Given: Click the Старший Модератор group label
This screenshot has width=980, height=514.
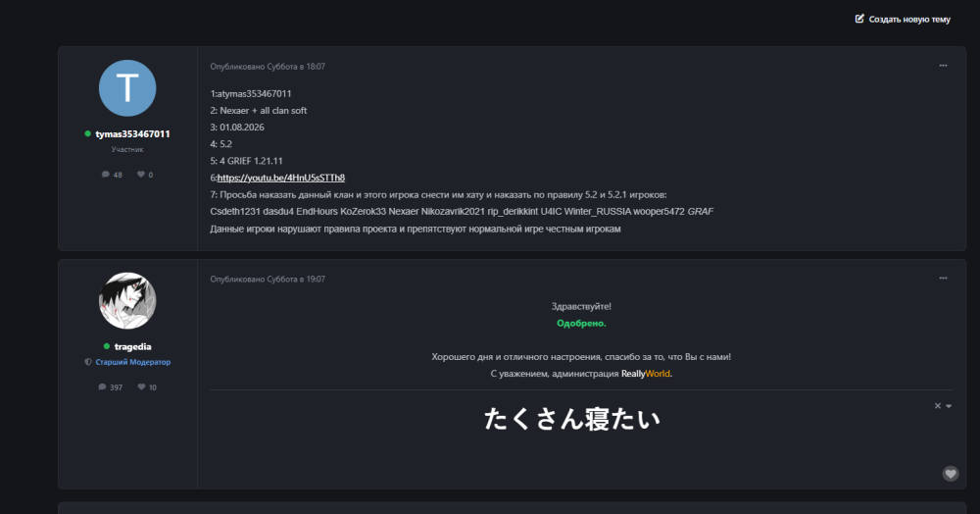Looking at the screenshot, I should (x=132, y=362).
